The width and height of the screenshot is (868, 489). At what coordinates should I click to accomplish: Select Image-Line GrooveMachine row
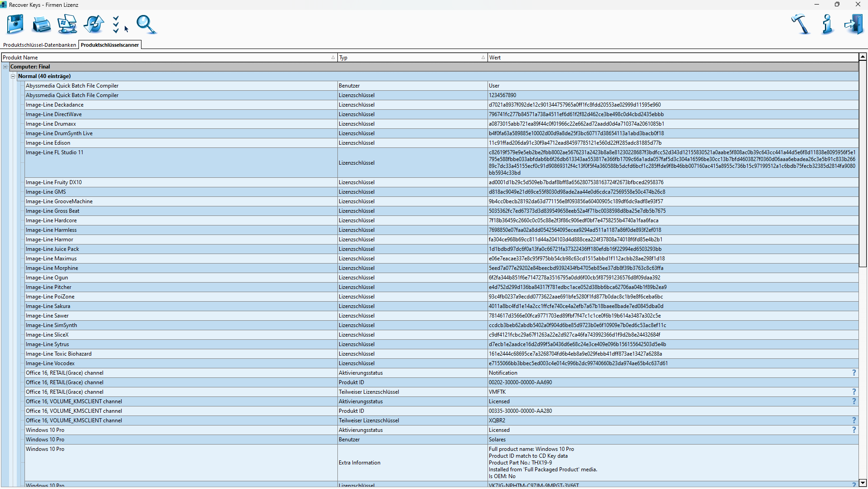point(442,201)
